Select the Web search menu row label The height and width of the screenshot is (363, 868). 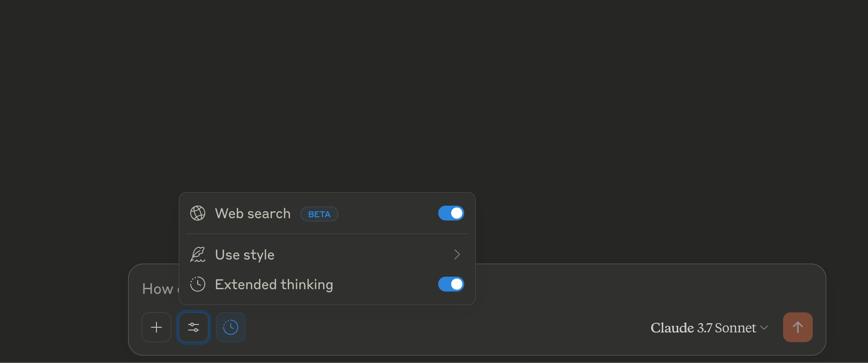(x=253, y=214)
